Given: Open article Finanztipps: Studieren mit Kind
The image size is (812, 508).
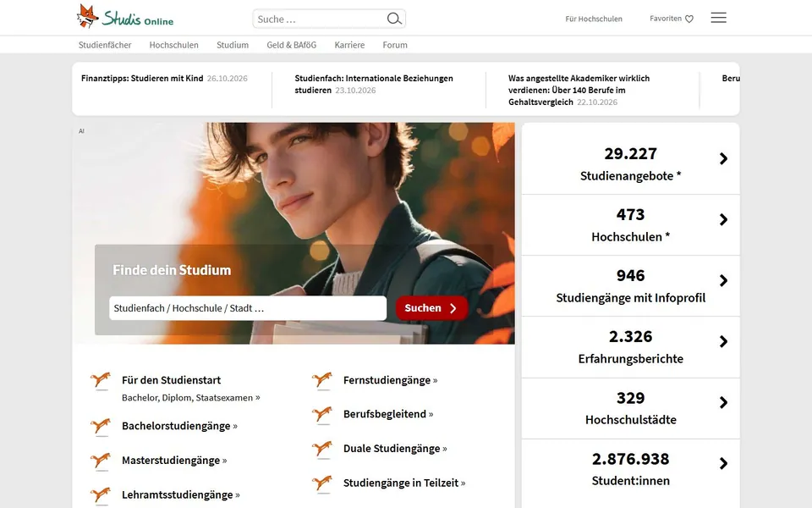Looking at the screenshot, I should point(142,78).
